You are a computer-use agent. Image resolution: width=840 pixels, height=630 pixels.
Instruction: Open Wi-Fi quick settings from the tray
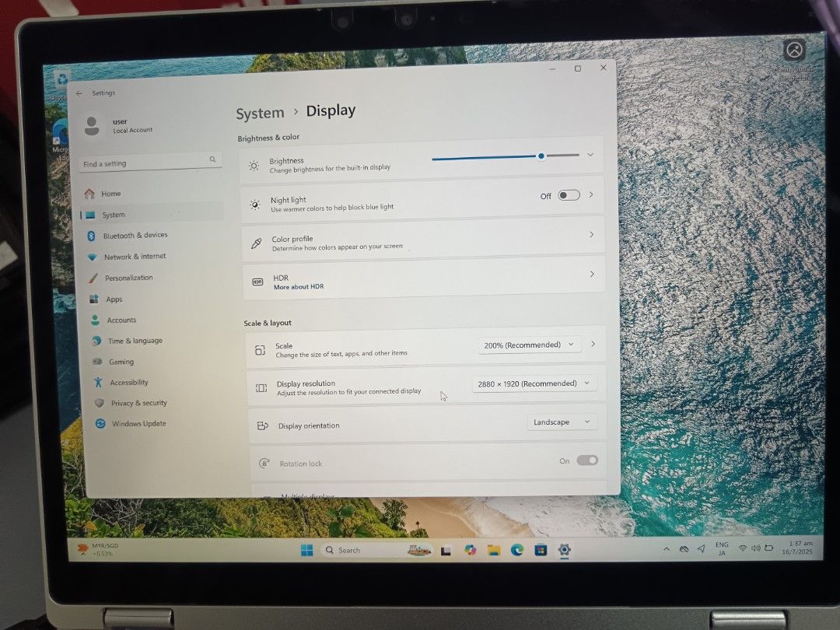coord(743,548)
